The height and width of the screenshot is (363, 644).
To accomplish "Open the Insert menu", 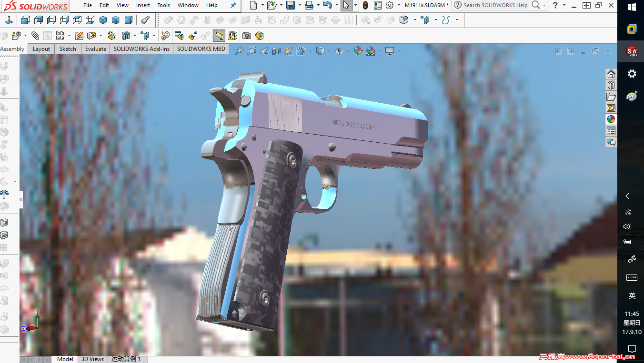I will (x=143, y=5).
